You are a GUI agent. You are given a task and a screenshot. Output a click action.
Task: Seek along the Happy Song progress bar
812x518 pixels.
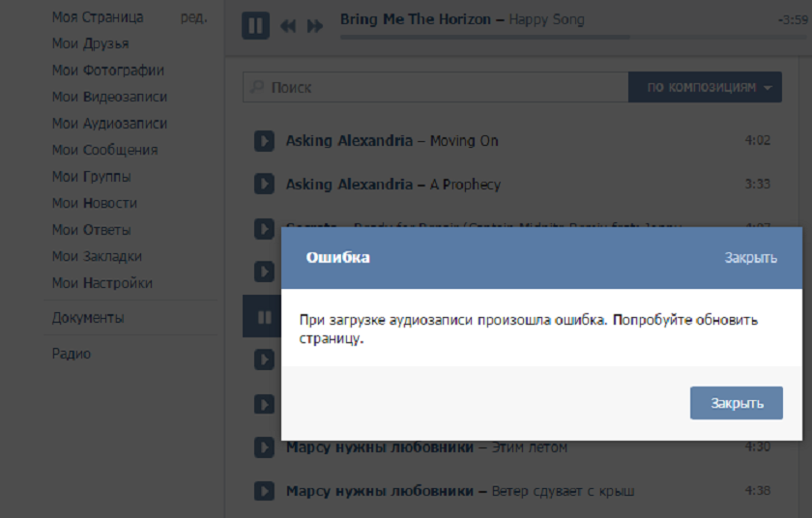tap(574, 38)
